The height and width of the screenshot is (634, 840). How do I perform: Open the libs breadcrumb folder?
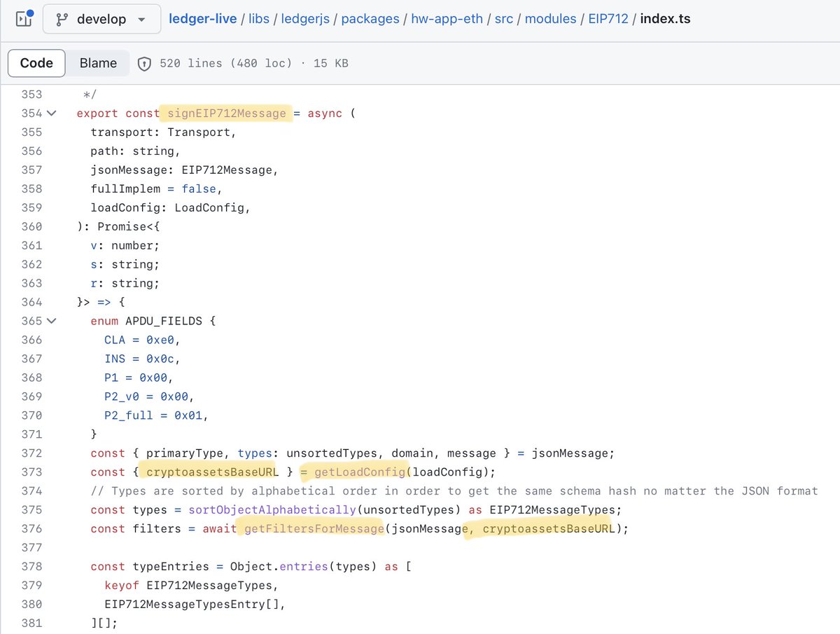[x=258, y=19]
